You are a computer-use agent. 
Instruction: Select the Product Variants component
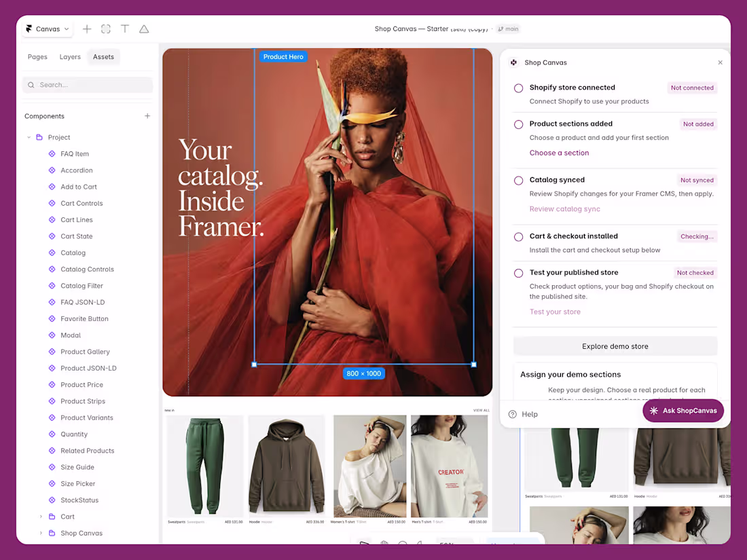click(x=87, y=417)
